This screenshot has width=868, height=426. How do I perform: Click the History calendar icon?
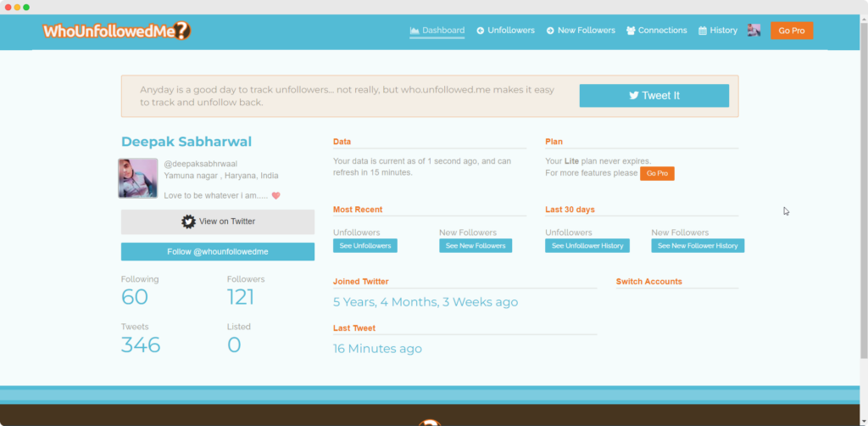click(x=703, y=31)
